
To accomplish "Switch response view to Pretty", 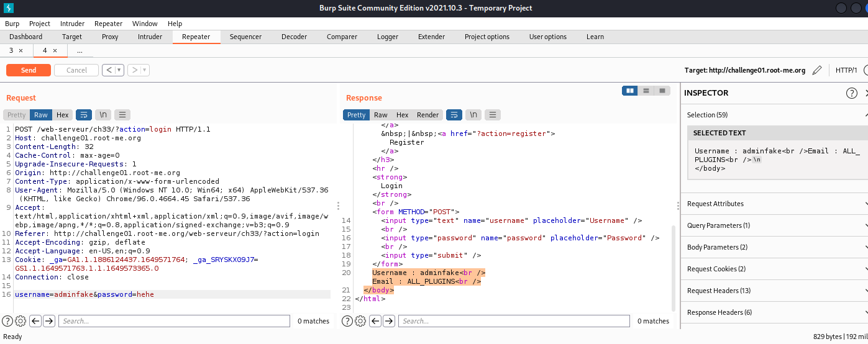I will click(357, 115).
